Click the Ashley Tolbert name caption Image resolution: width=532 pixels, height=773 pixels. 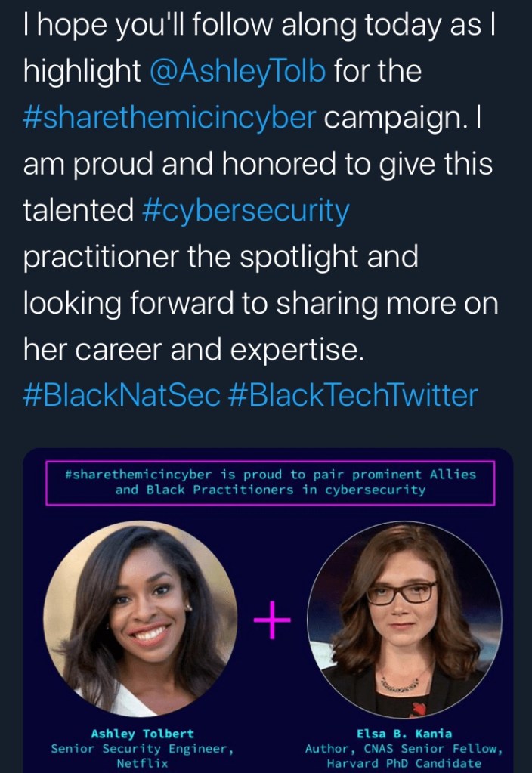(x=142, y=734)
